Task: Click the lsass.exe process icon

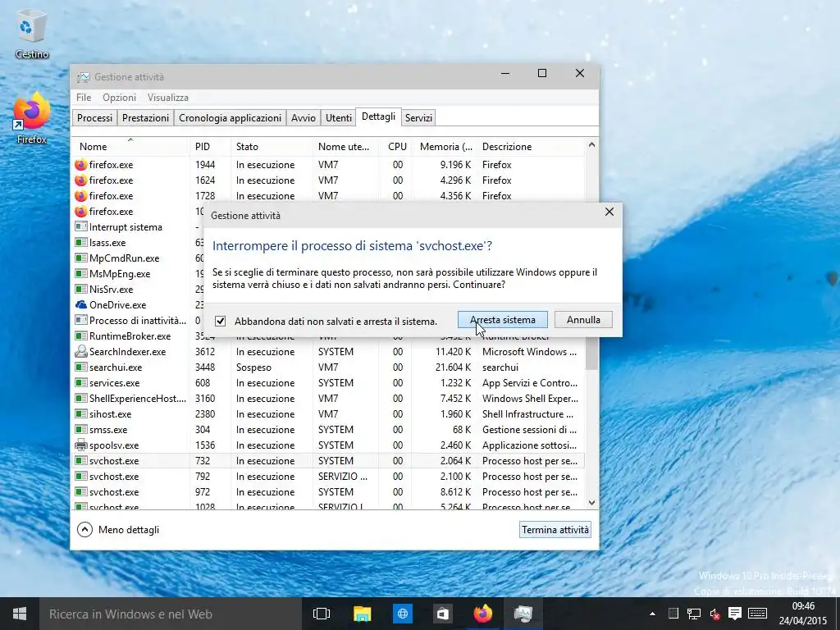Action: (x=81, y=243)
